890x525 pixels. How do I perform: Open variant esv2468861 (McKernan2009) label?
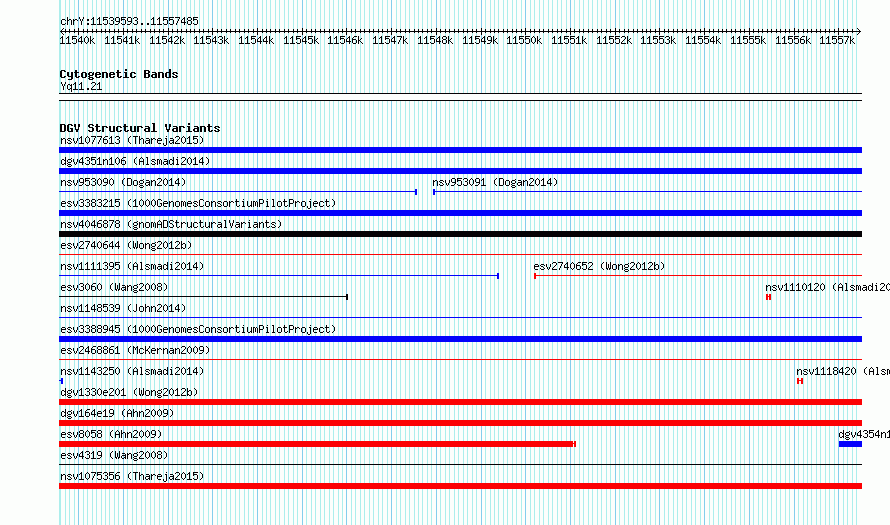[x=135, y=350]
